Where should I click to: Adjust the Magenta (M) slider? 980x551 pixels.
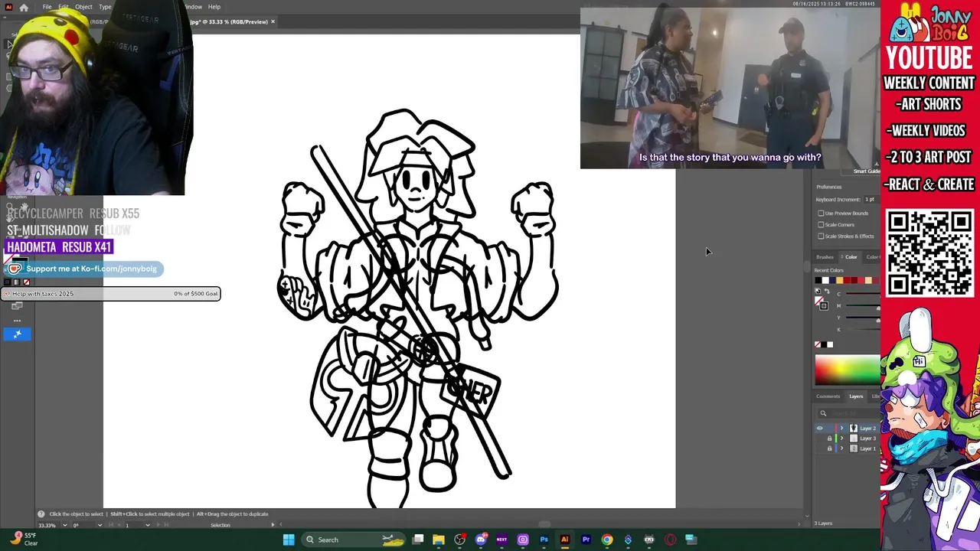tap(861, 306)
